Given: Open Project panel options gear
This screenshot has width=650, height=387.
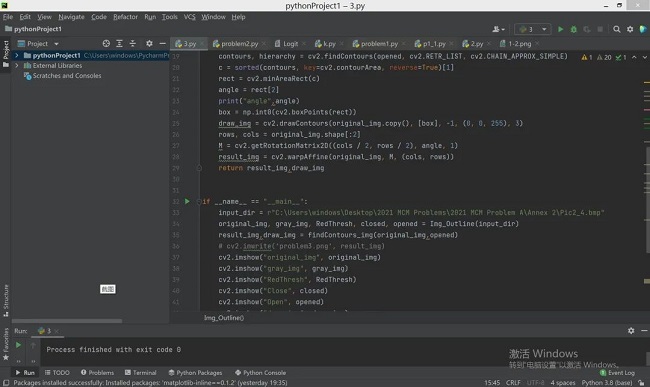Looking at the screenshot, I should pos(149,44).
